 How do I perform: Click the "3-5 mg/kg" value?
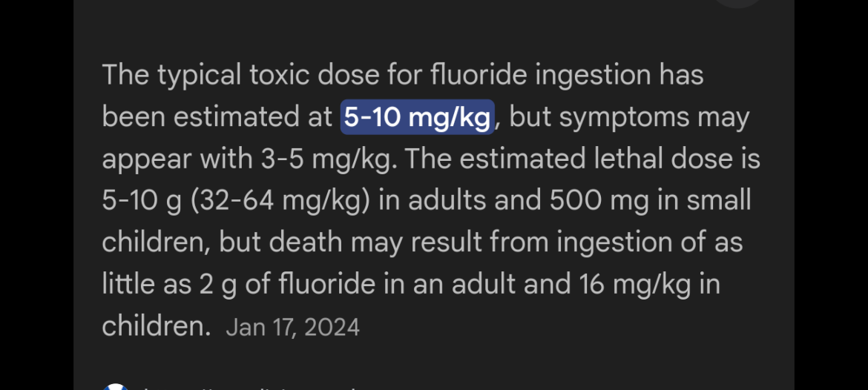329,159
